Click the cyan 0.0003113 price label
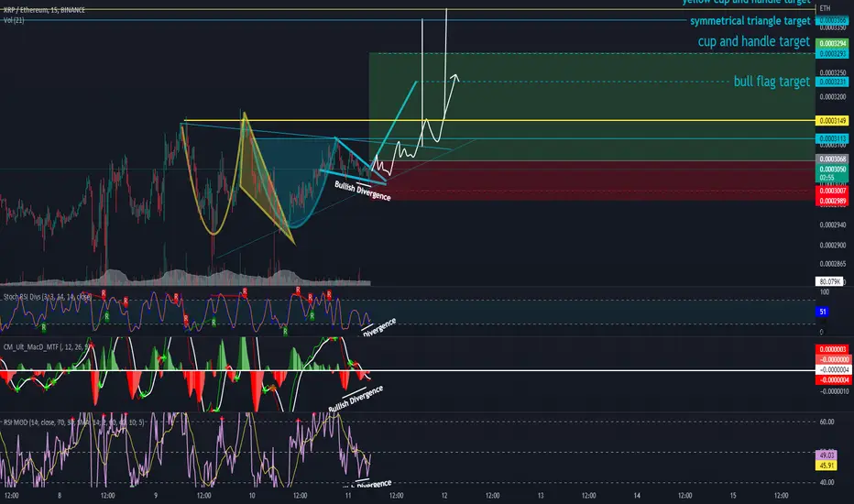 pyautogui.click(x=832, y=139)
